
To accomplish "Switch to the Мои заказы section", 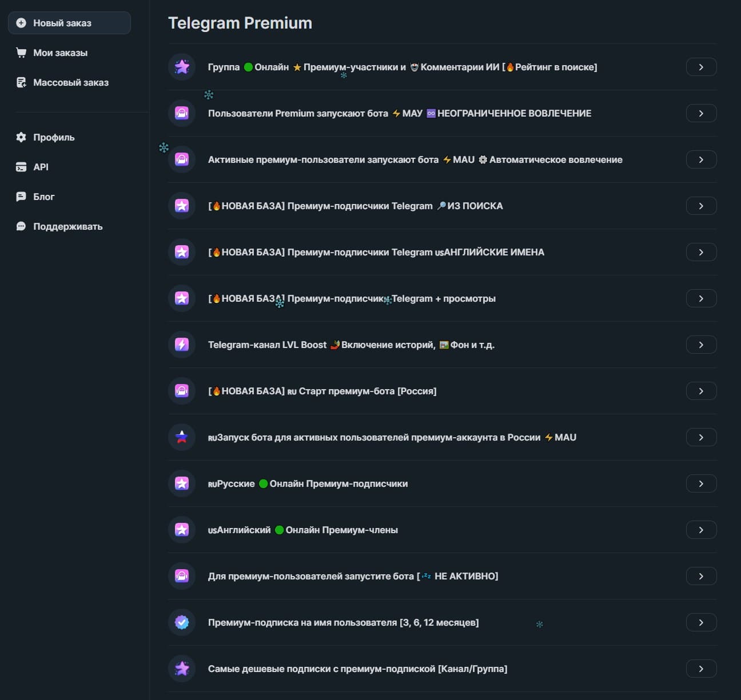I will tap(59, 52).
